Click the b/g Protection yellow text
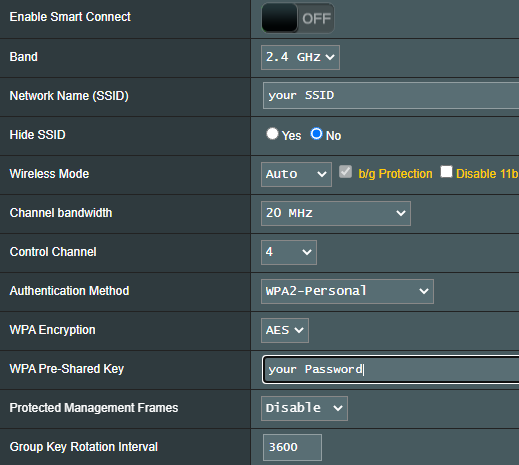The height and width of the screenshot is (465, 519). pyautogui.click(x=395, y=174)
